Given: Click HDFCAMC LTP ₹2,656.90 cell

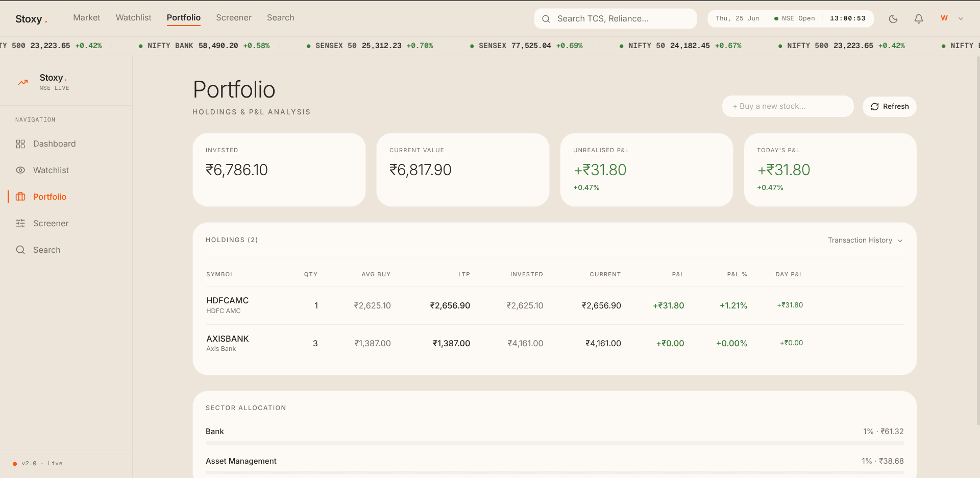Looking at the screenshot, I should pos(450,306).
